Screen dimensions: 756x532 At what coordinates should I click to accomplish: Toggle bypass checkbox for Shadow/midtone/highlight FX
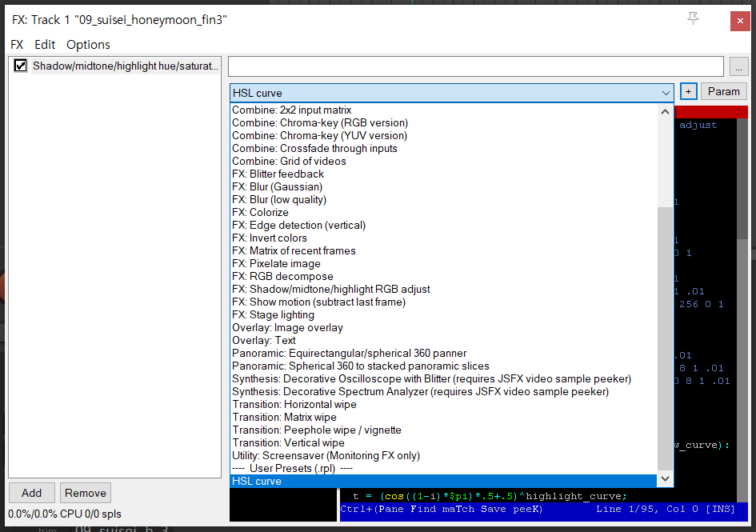point(20,66)
